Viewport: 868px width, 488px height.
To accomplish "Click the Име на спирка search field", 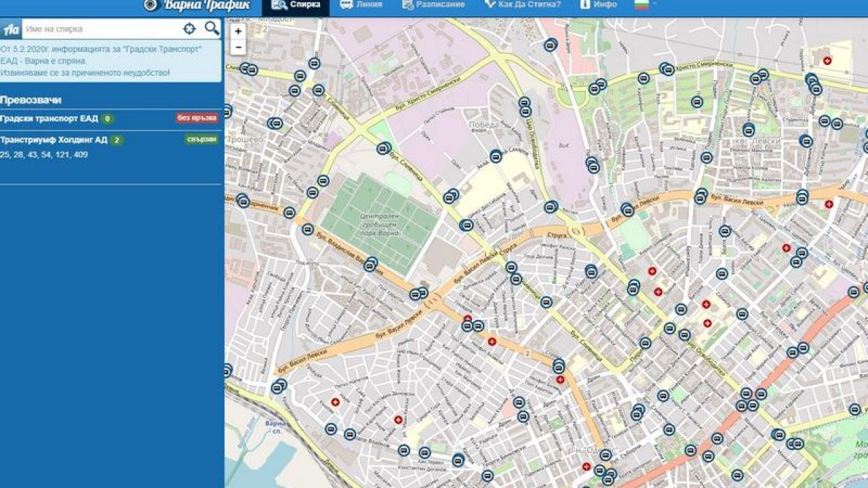I will coord(102,29).
